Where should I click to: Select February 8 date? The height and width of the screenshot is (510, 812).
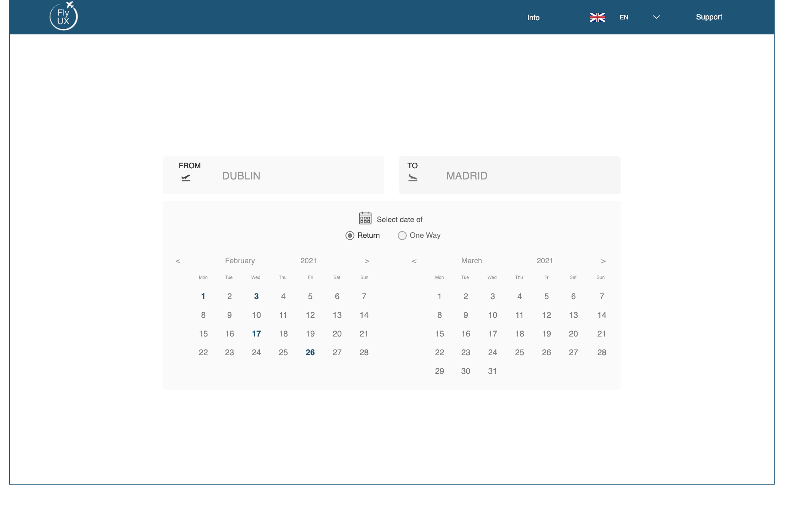point(203,315)
